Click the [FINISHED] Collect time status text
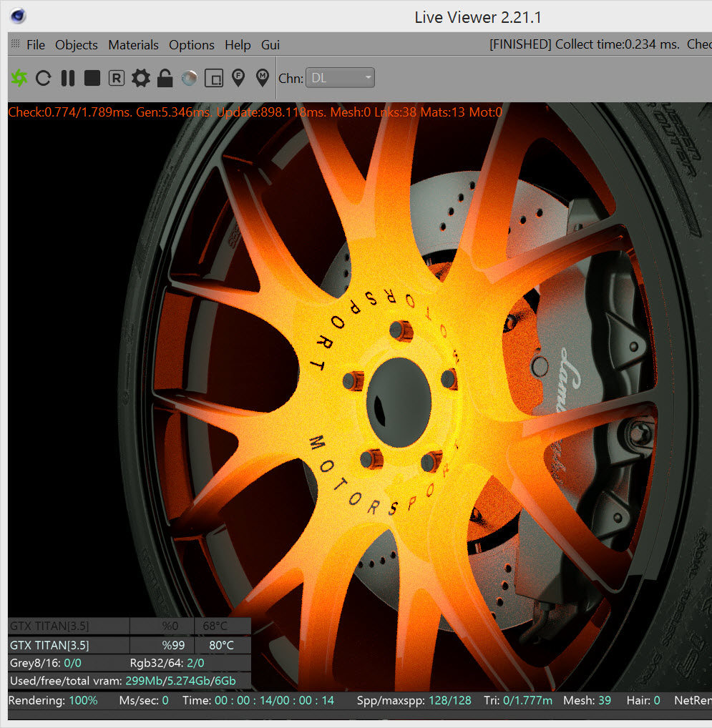This screenshot has height=728, width=712. (x=585, y=44)
